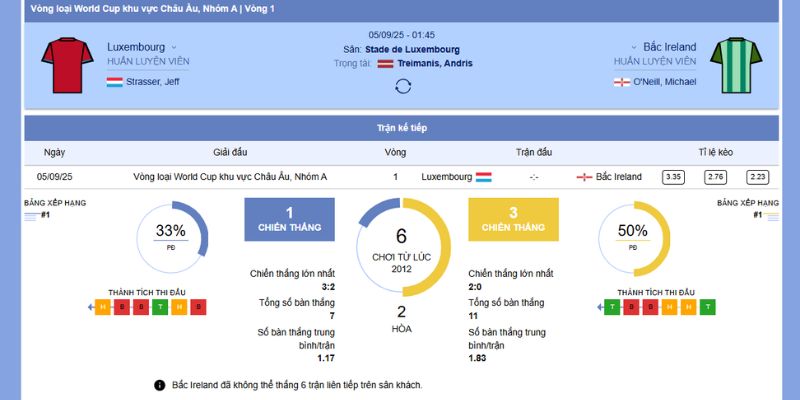Screen dimensions: 800x400
Task: Click the refresh icon below the referee name
Action: [x=403, y=86]
